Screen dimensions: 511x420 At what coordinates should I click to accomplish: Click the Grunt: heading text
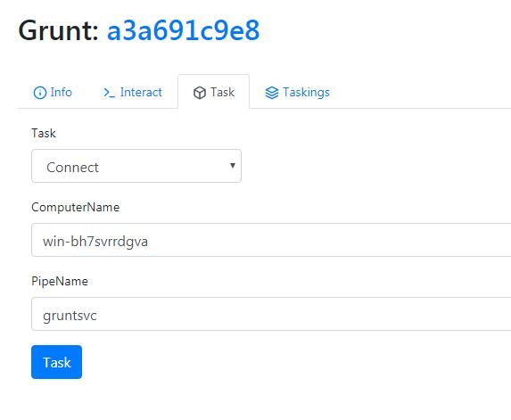tap(59, 31)
